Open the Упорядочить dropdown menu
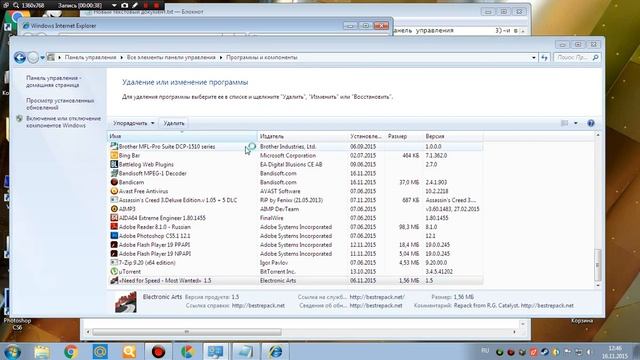Image resolution: width=640 pixels, height=360 pixels. pyautogui.click(x=133, y=123)
